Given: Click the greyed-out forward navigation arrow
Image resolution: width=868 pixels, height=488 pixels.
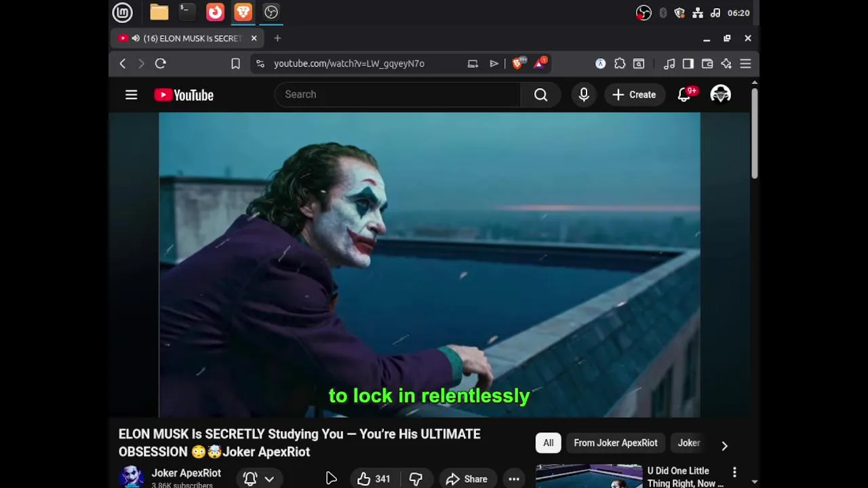Looking at the screenshot, I should click(x=141, y=64).
